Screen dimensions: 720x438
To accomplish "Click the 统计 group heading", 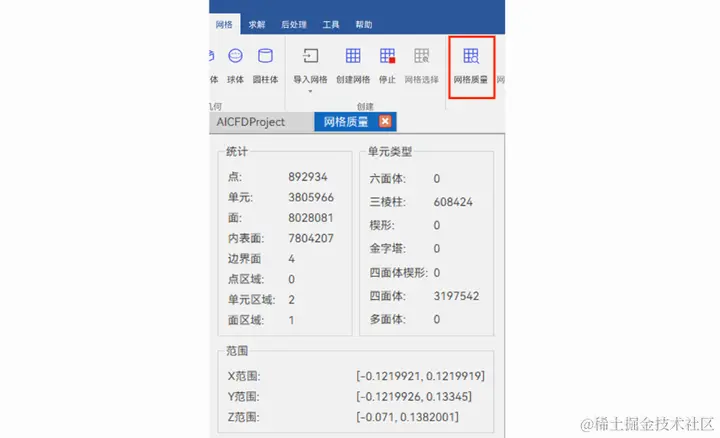I will (237, 152).
